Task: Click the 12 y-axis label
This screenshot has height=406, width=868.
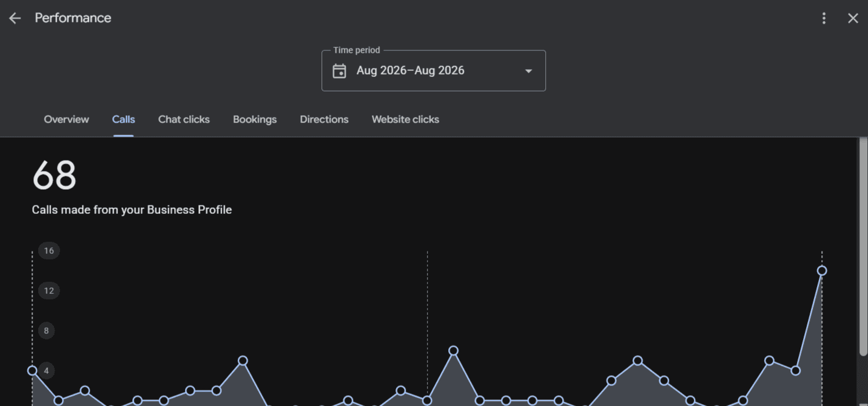Action: pyautogui.click(x=49, y=291)
